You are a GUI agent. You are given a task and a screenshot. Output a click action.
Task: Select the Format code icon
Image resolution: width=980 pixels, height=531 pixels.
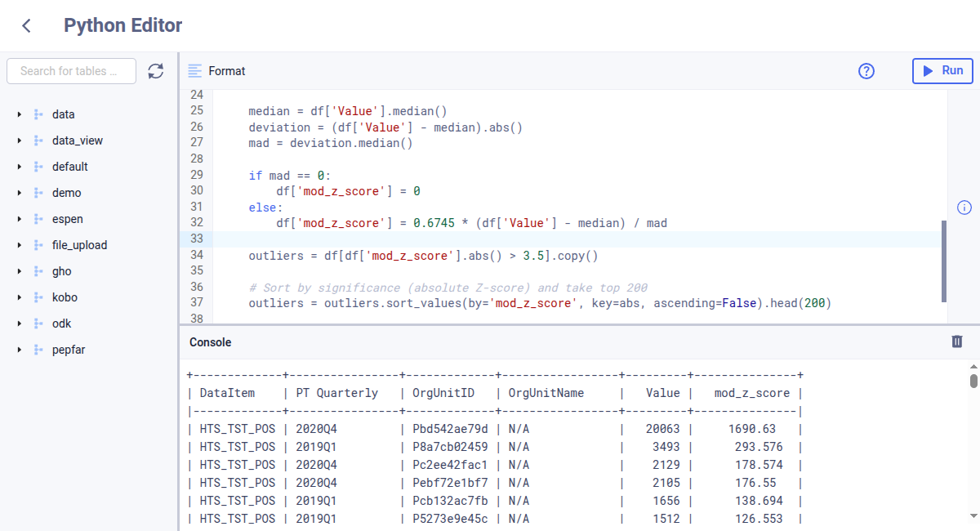click(194, 71)
